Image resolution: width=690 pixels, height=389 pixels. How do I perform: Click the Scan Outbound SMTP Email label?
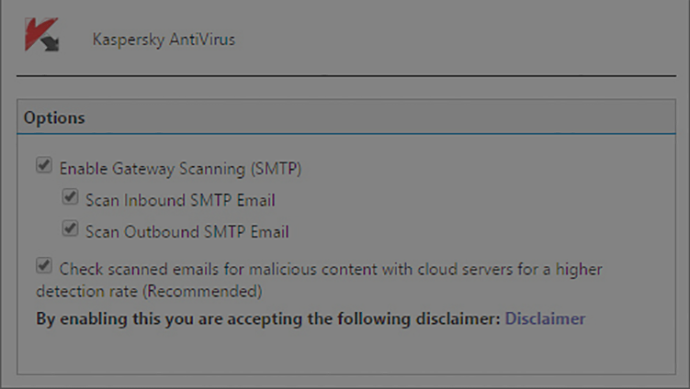187,232
